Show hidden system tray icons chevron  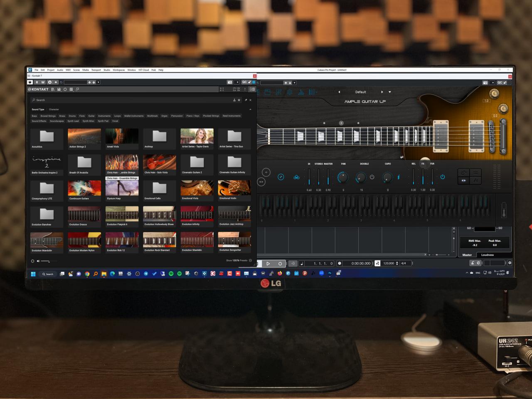pyautogui.click(x=467, y=273)
